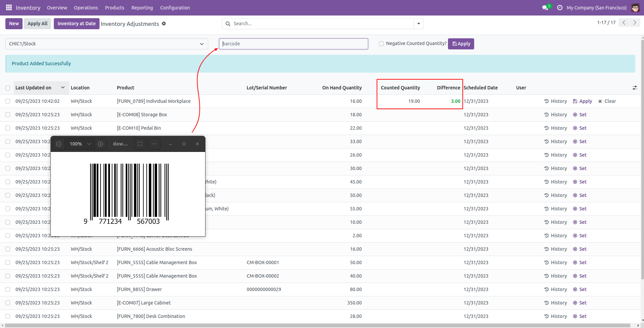Toggle sort on Last Updated on column
This screenshot has width=644, height=328.
point(41,88)
